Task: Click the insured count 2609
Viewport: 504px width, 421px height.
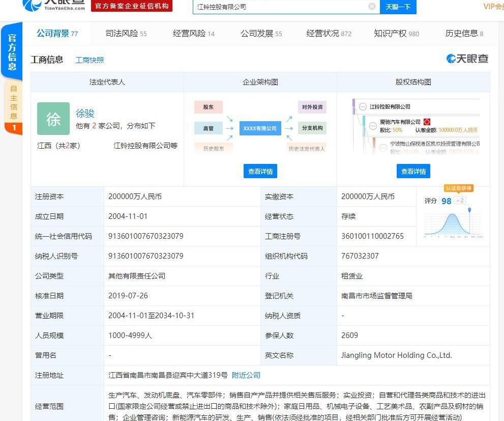Action: [x=349, y=335]
